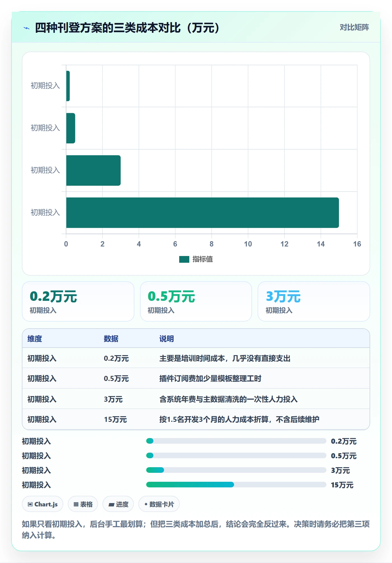Click the x-axis tick label 16
The height and width of the screenshot is (563, 392).
pyautogui.click(x=357, y=244)
